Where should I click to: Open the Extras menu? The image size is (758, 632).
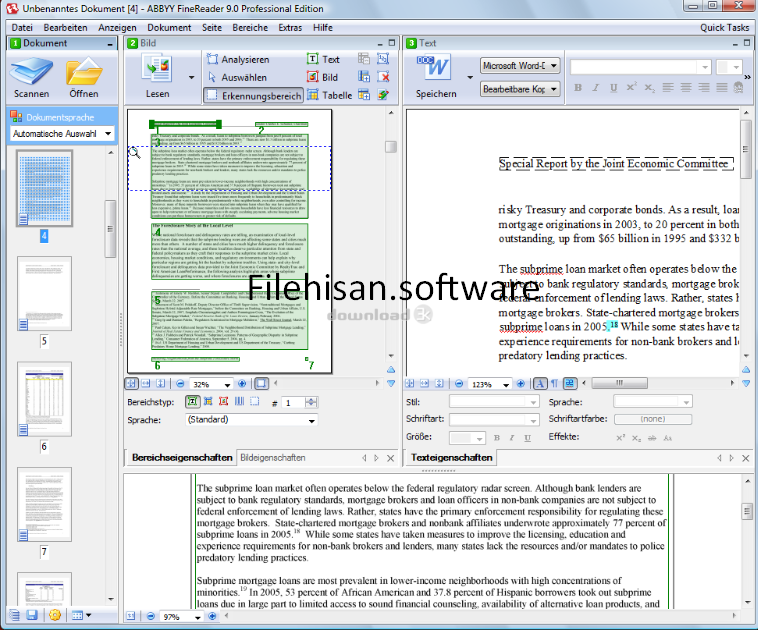tap(290, 28)
